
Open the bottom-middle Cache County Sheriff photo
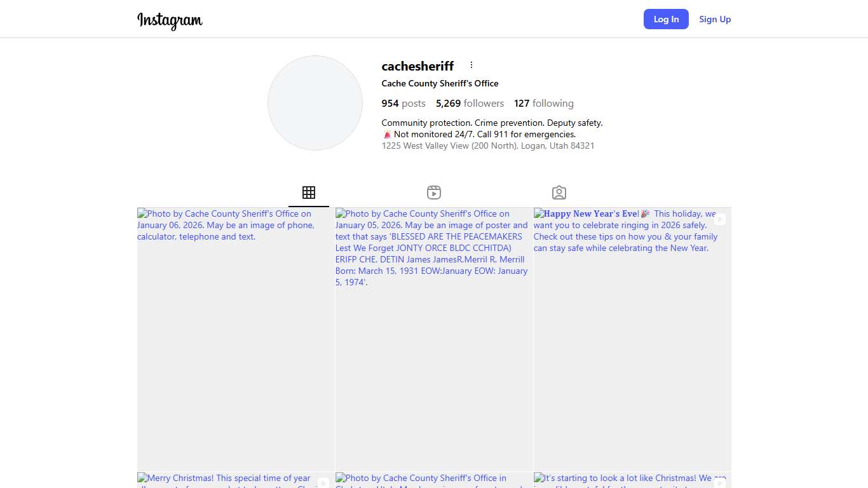point(434,480)
